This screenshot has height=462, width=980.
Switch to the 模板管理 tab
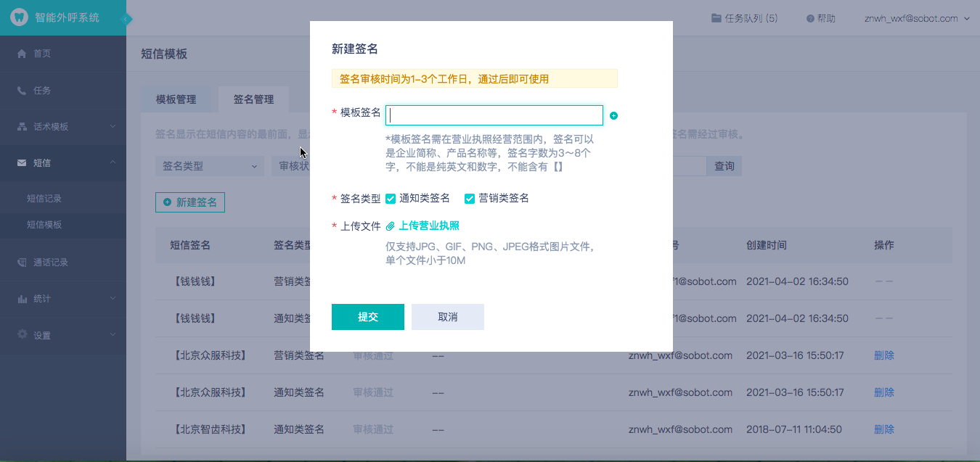coord(176,99)
